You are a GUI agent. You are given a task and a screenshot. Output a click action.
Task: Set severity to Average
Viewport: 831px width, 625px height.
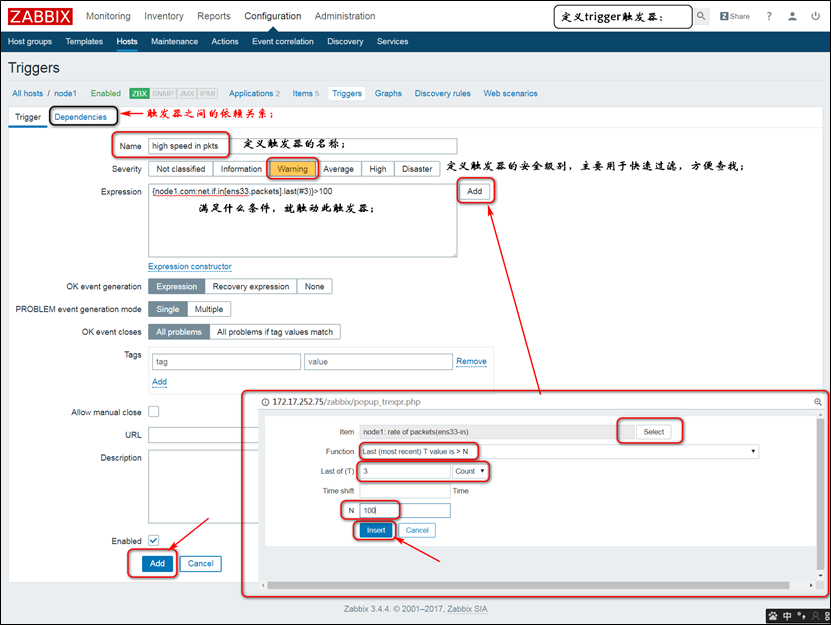(x=338, y=169)
